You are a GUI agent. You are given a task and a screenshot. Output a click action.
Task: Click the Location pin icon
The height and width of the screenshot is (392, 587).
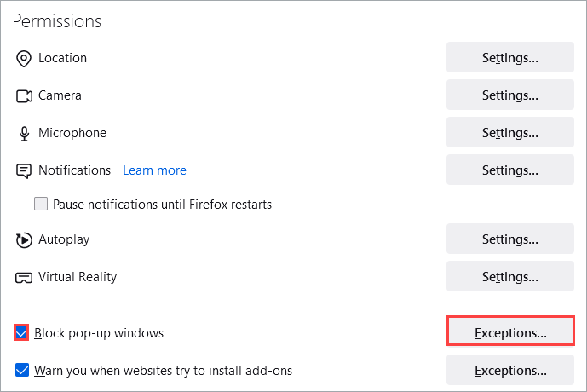pos(24,59)
